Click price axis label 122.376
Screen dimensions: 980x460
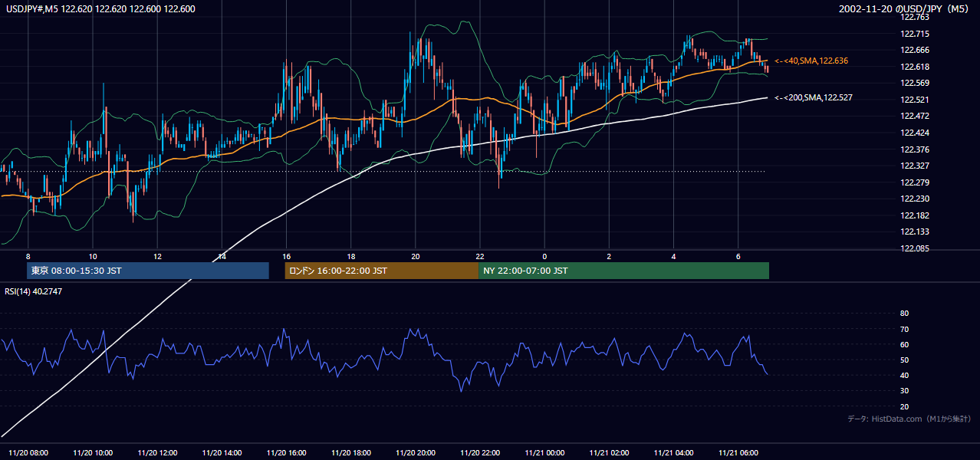coord(914,149)
